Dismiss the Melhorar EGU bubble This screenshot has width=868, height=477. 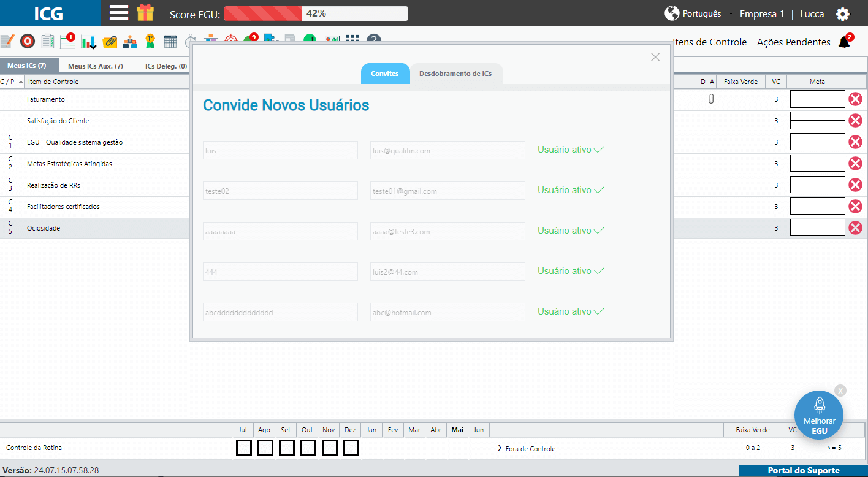(840, 391)
